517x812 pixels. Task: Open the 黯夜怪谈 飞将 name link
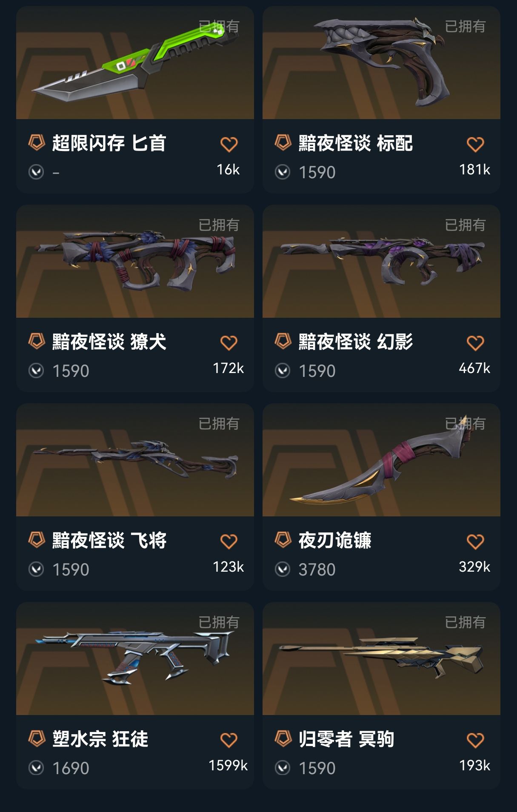click(109, 540)
